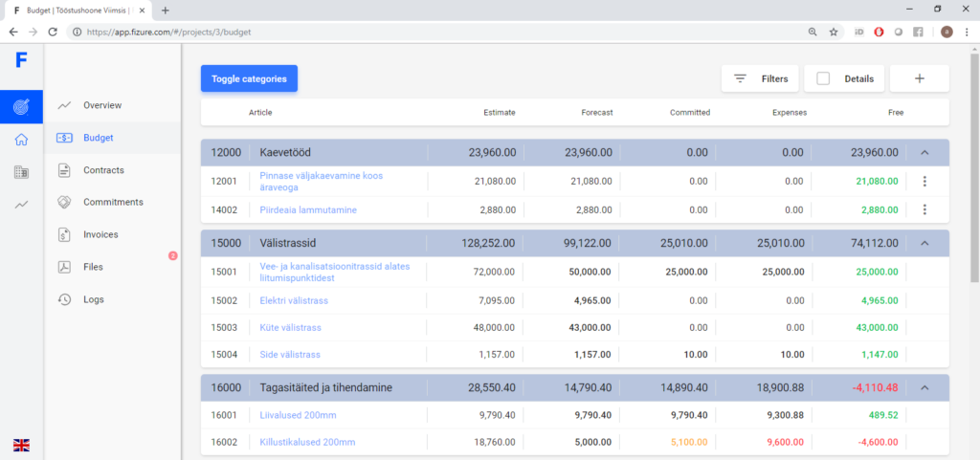Click the Commitments handshake icon
Viewport: 980px width, 460px height.
[x=64, y=202]
